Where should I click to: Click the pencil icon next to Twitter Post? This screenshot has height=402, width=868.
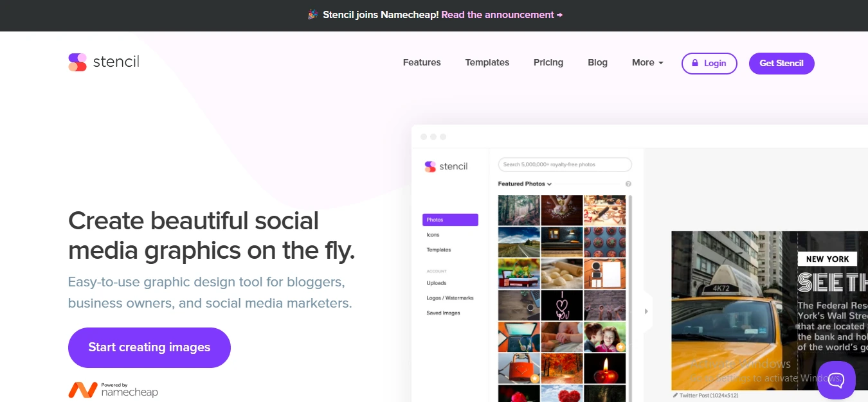pos(675,396)
